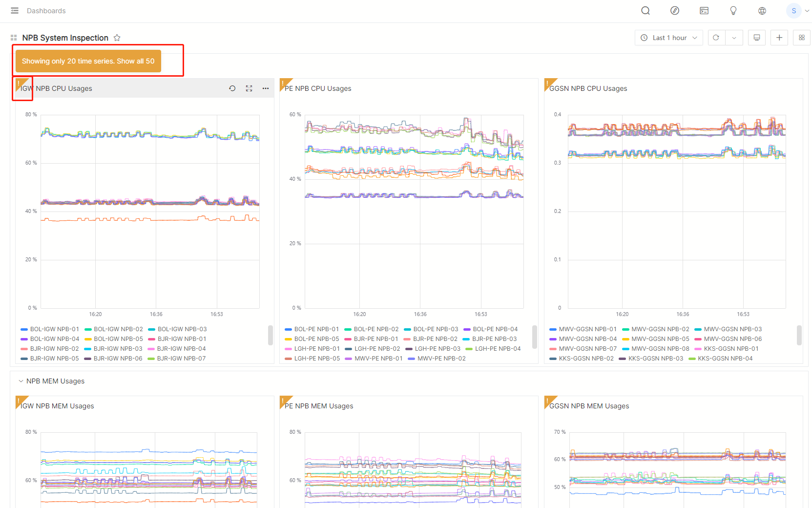Click the lightbulb tips icon
The image size is (812, 508).
click(733, 11)
